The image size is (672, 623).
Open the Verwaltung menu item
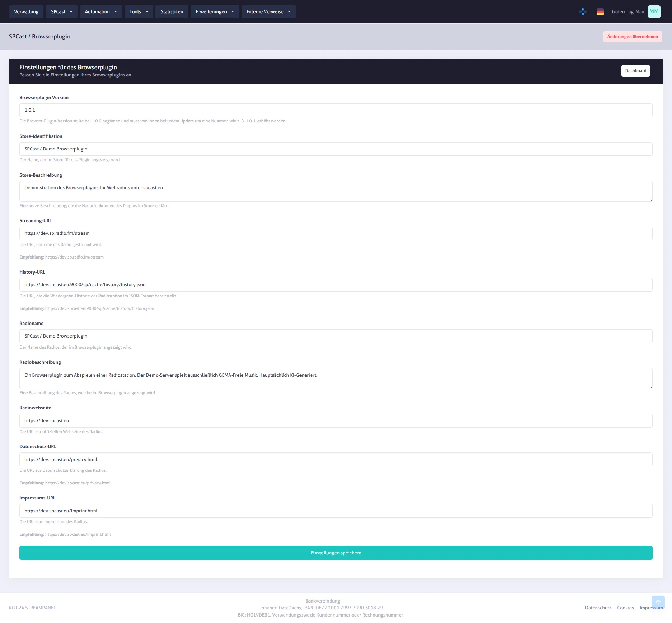pos(26,11)
